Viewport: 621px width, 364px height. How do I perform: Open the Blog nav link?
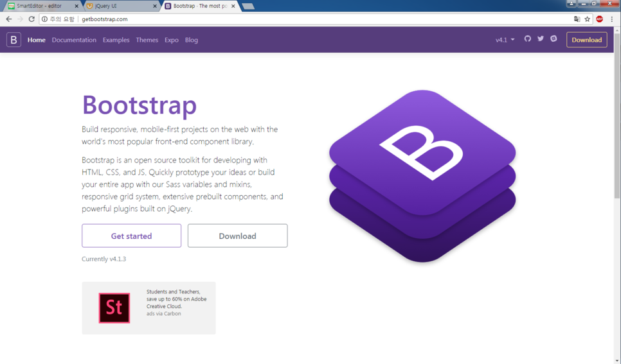[x=192, y=40]
